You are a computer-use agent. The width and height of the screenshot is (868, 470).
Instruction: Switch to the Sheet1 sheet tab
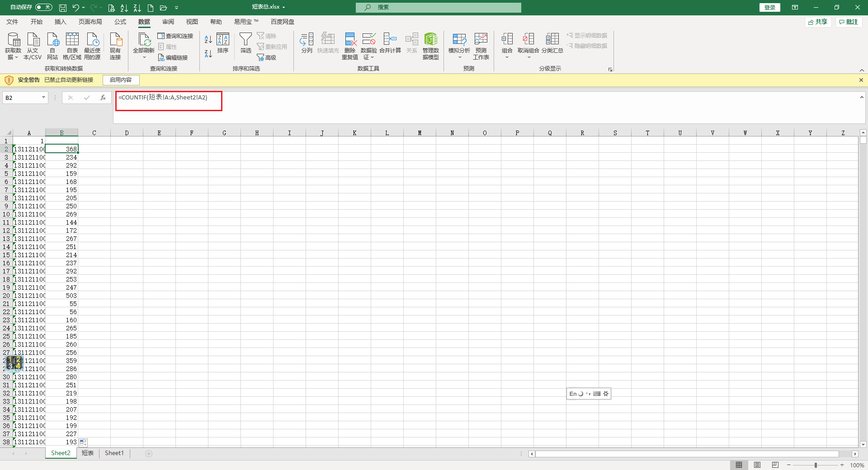pos(114,453)
